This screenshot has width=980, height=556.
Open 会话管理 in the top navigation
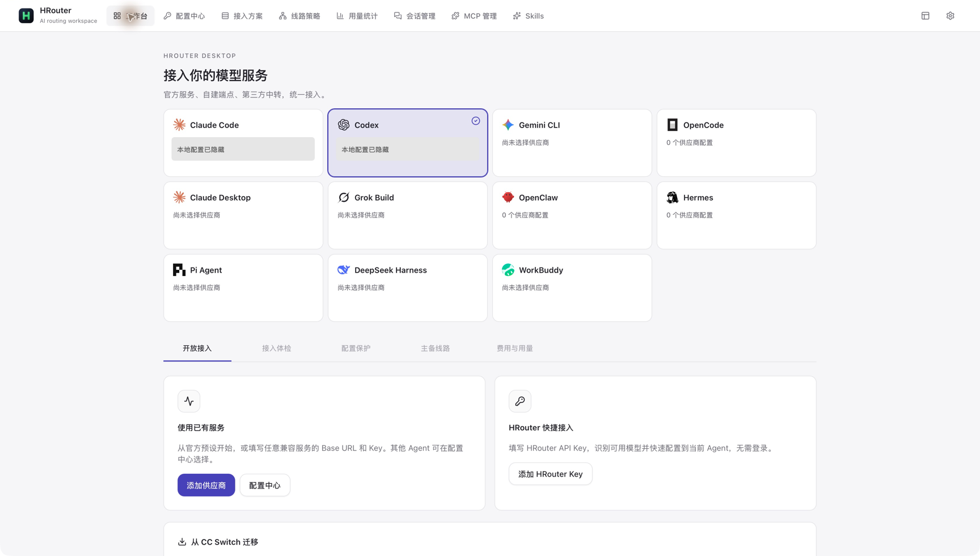[415, 16]
